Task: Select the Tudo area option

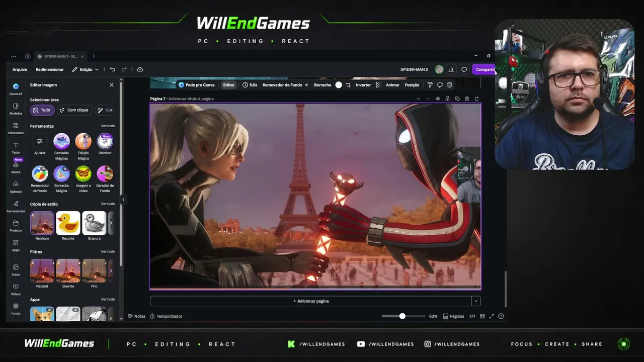Action: click(x=42, y=110)
